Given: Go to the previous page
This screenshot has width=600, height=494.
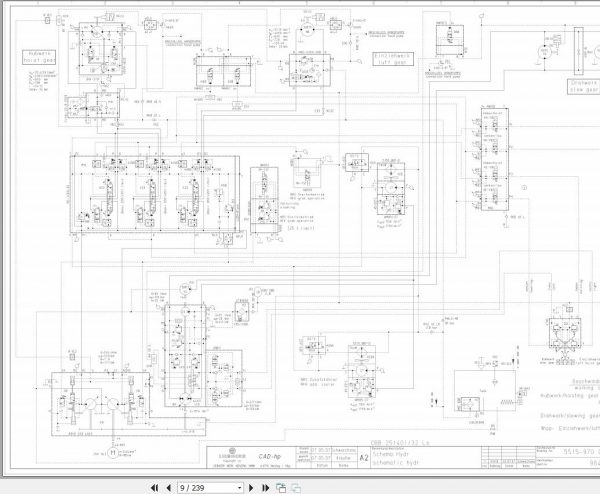Looking at the screenshot, I should [168, 488].
